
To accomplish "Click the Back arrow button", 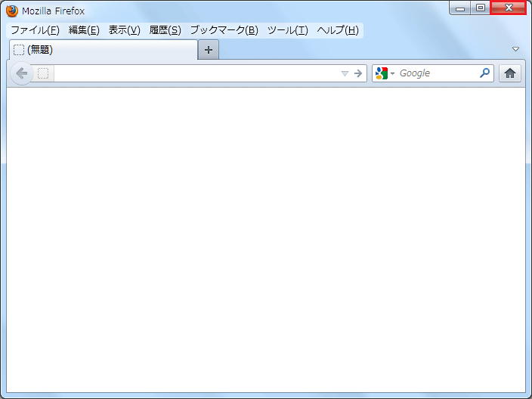I will pyautogui.click(x=22, y=73).
